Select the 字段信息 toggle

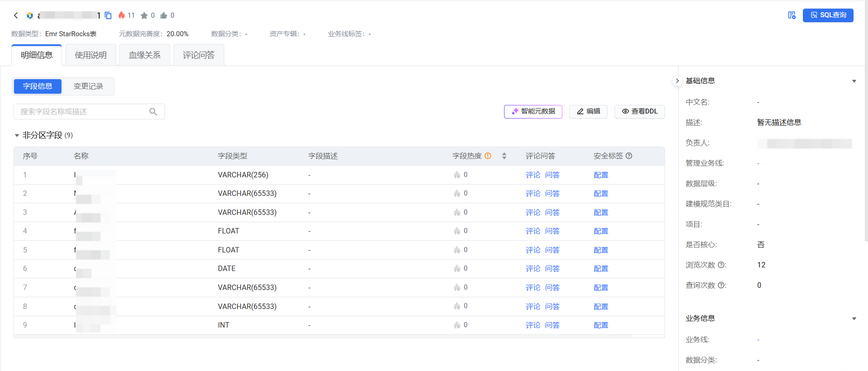point(38,86)
